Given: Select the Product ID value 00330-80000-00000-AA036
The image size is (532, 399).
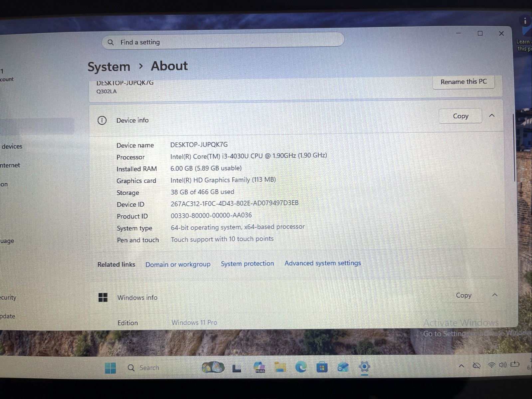Looking at the screenshot, I should coord(211,215).
